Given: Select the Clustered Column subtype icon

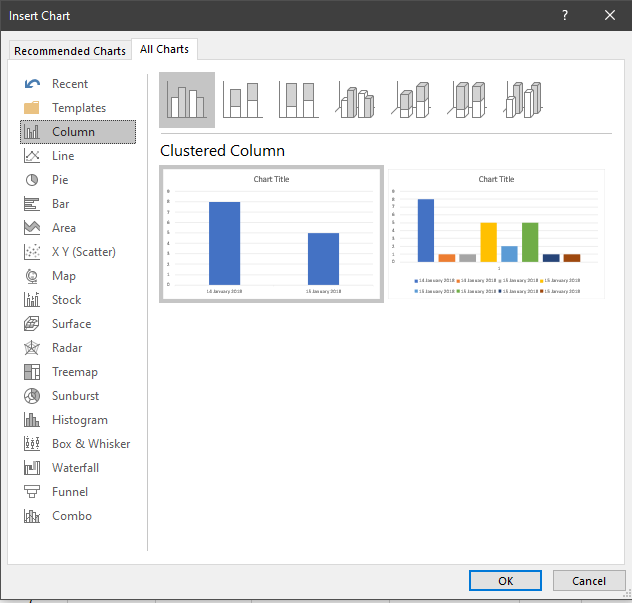Looking at the screenshot, I should 187,100.
